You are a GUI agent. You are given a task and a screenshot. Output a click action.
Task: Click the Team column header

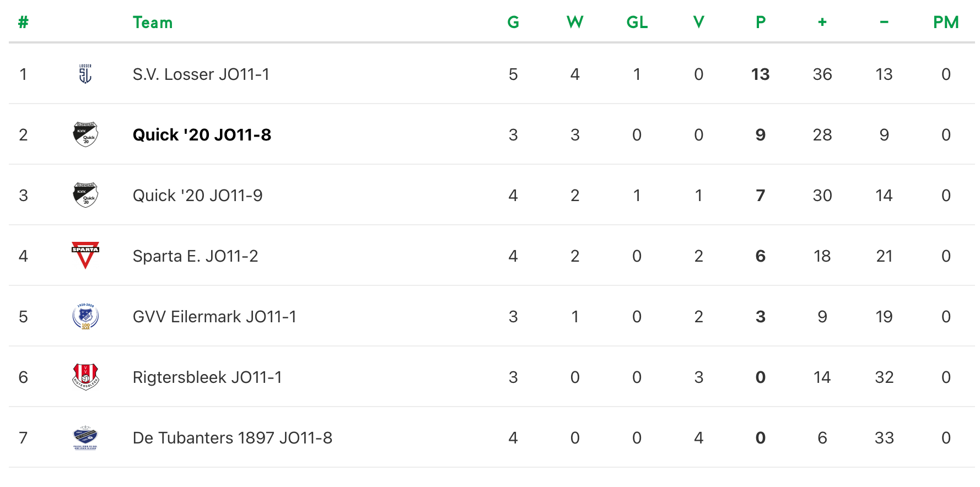[153, 23]
